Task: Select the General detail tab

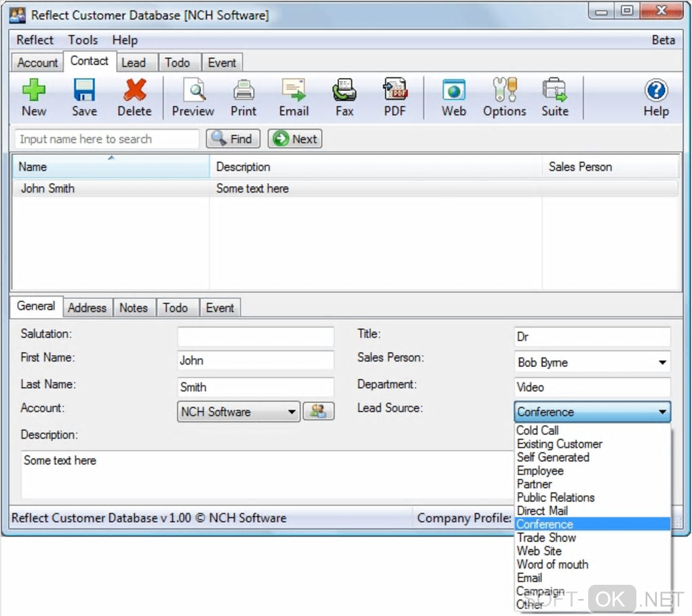Action: (36, 306)
